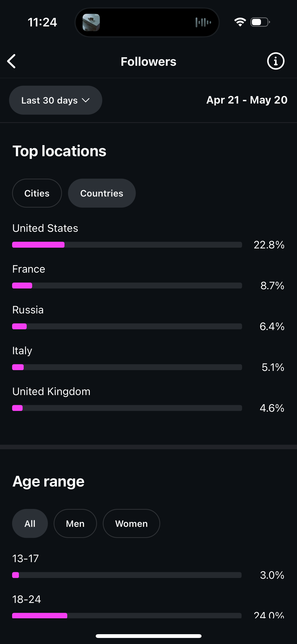Tap the Apr 21 - May 20 date range
Screen dimensions: 297x644
(x=247, y=100)
